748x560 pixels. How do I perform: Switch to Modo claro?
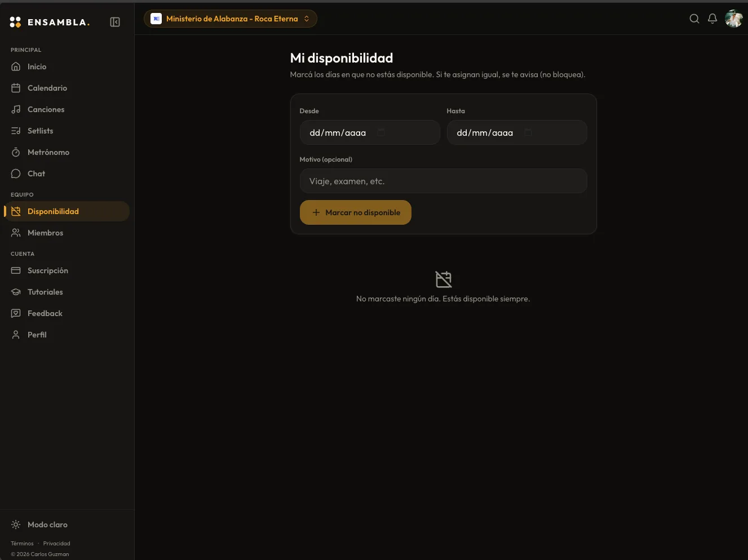(x=67, y=525)
